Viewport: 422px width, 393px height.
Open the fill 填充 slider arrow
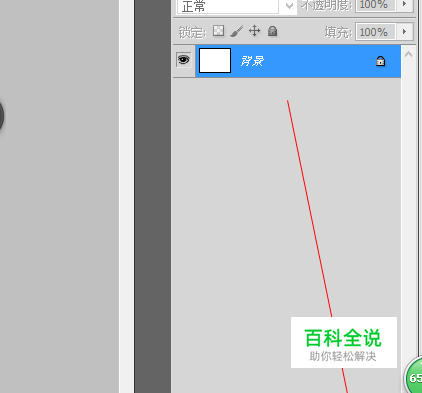coord(404,32)
